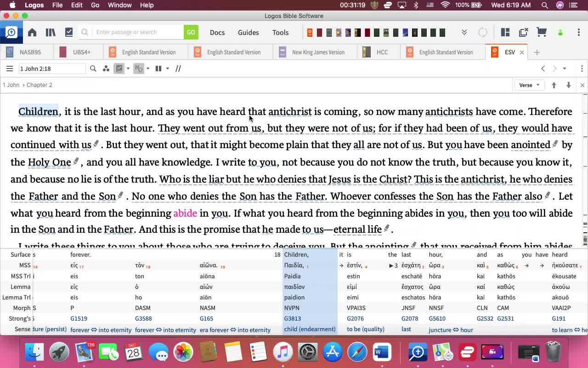Open the reading plan checkmark icon

pos(69,32)
